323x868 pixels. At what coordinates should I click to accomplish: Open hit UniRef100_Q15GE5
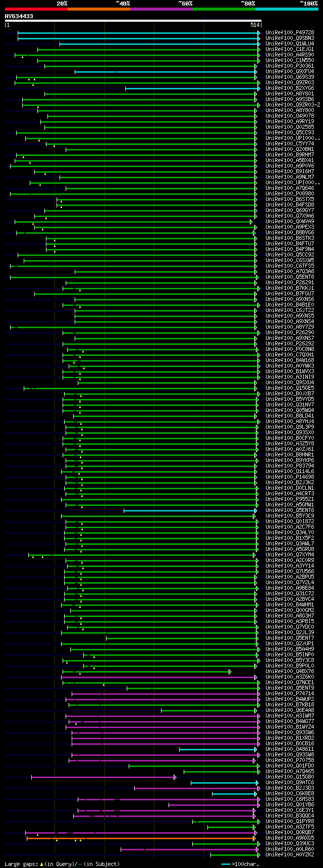(x=290, y=388)
